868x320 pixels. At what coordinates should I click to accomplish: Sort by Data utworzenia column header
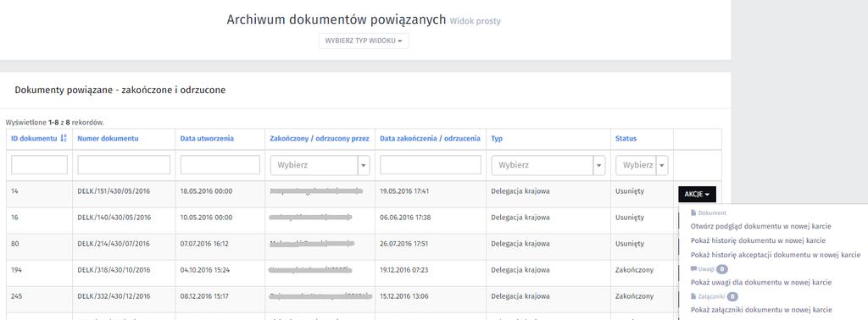(x=207, y=139)
